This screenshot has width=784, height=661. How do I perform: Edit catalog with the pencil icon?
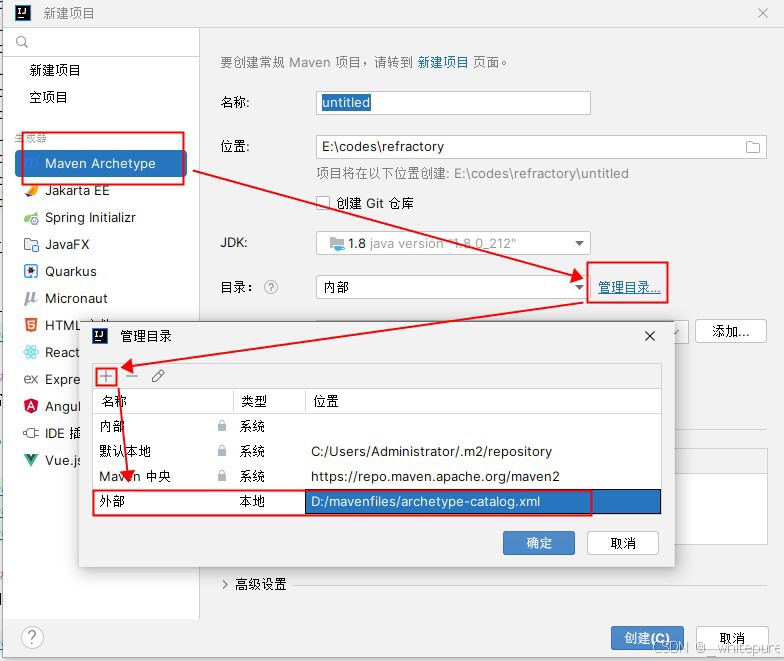[158, 376]
